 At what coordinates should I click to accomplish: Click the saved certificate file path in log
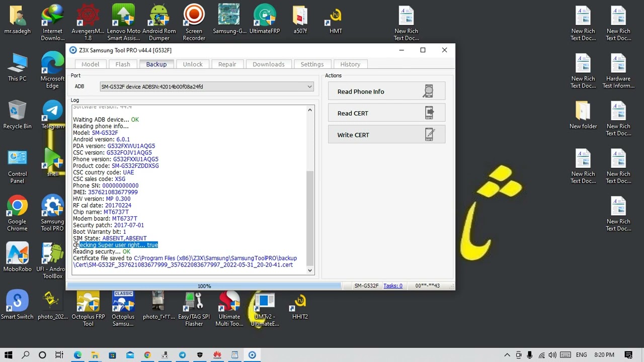click(x=185, y=261)
